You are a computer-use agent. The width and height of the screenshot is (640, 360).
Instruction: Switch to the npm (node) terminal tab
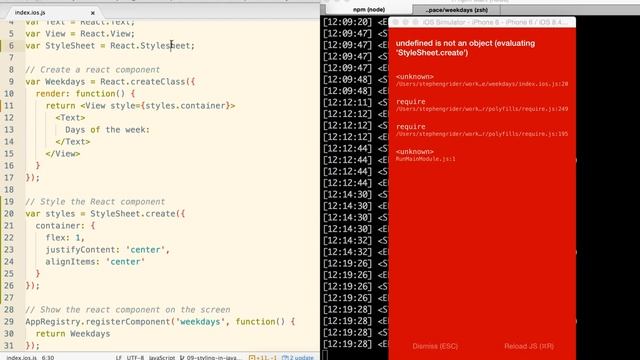click(369, 9)
